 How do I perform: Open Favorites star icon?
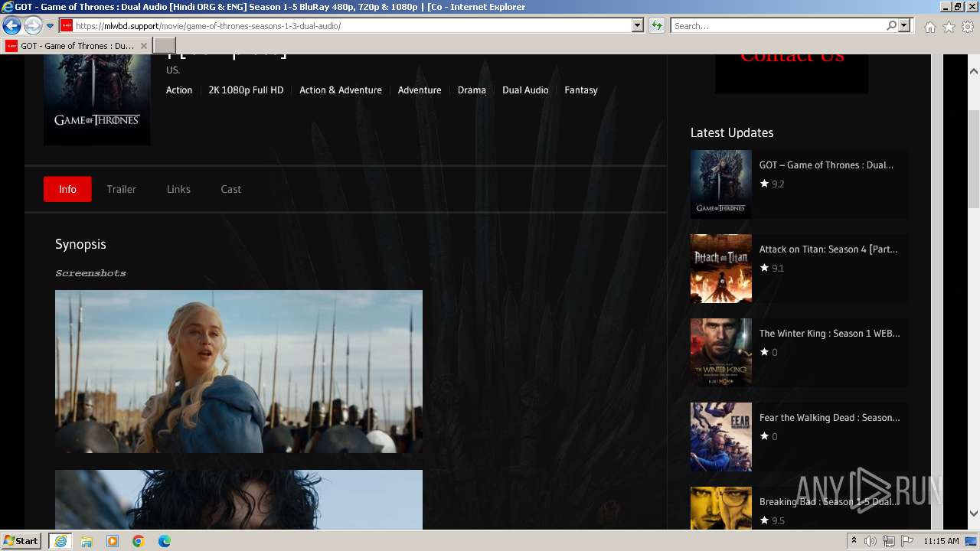[x=949, y=27]
